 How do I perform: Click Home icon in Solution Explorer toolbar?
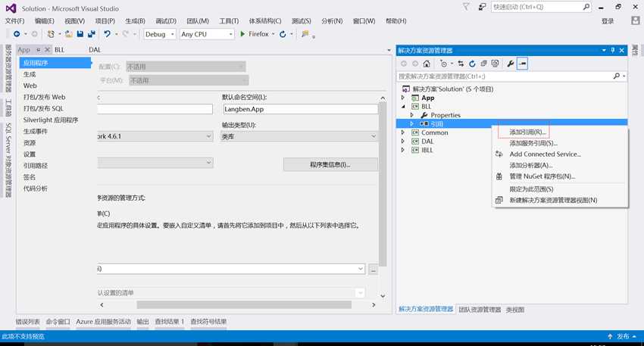[x=427, y=64]
